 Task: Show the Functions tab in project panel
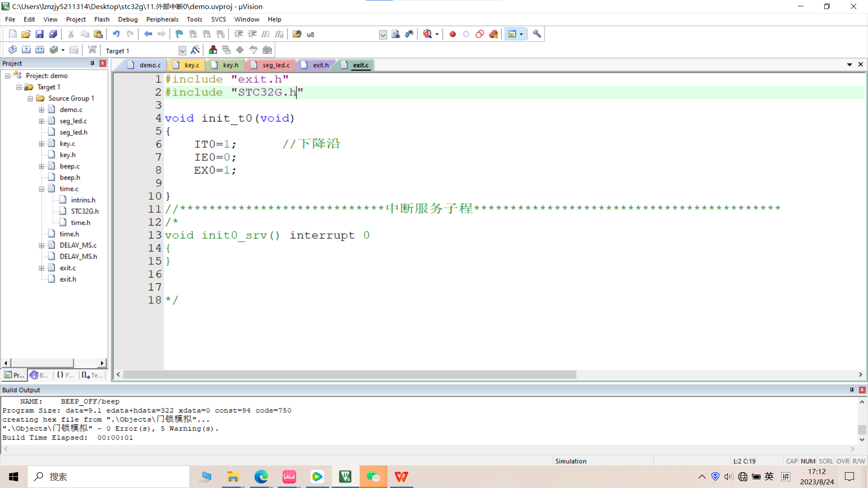click(x=66, y=375)
